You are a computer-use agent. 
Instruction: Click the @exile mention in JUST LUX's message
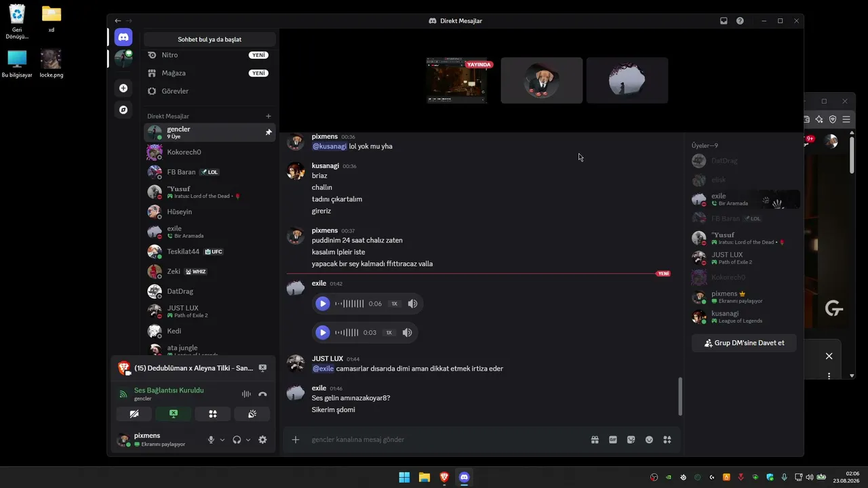323,369
